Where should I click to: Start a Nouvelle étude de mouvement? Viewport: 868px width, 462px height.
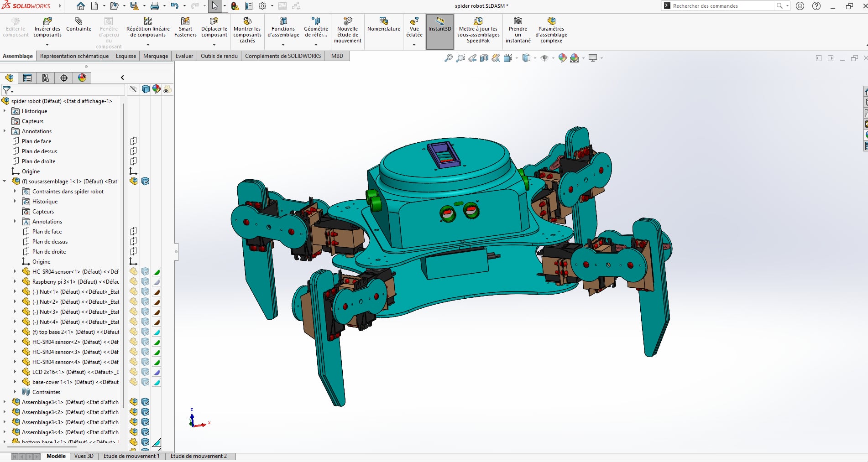[x=348, y=30]
